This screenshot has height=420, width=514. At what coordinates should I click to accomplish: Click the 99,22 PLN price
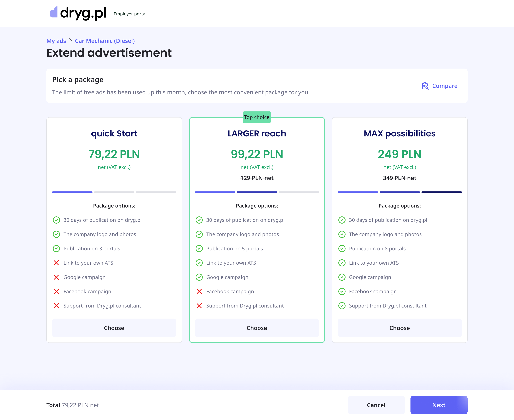coord(257,154)
